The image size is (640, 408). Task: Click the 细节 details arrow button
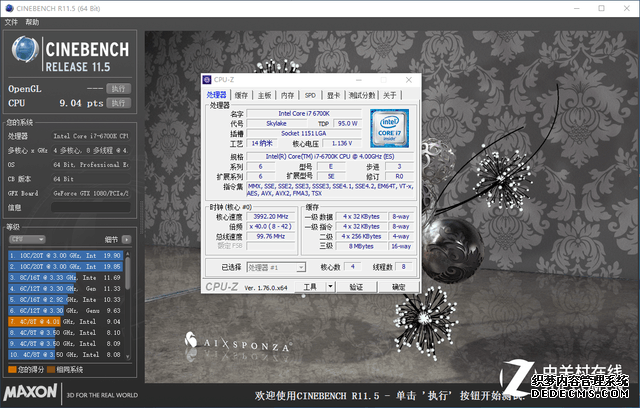[127, 239]
